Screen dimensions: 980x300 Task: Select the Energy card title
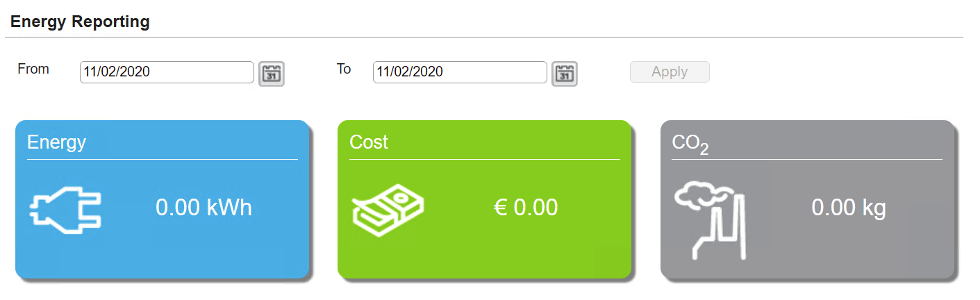pos(56,143)
